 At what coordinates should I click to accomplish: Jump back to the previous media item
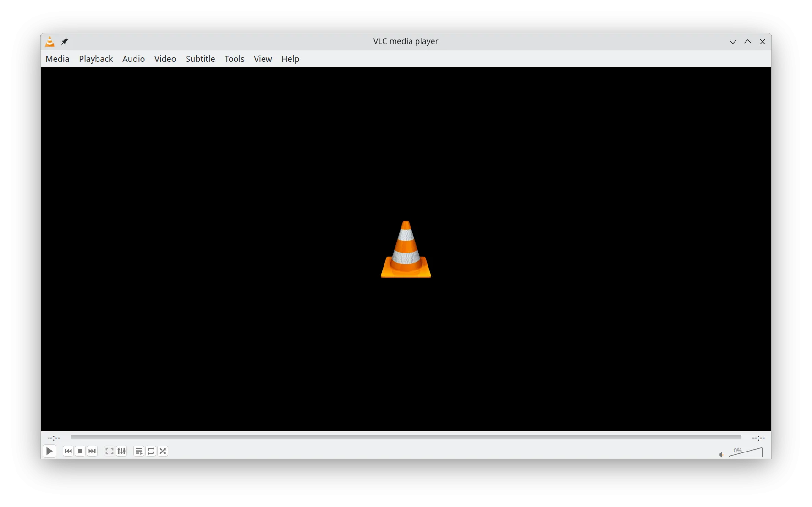(68, 451)
